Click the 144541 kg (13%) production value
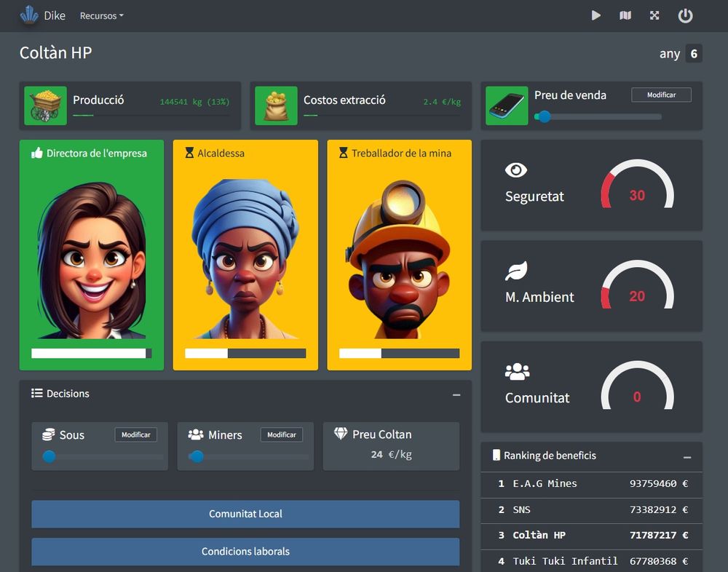The height and width of the screenshot is (572, 728). [194, 102]
